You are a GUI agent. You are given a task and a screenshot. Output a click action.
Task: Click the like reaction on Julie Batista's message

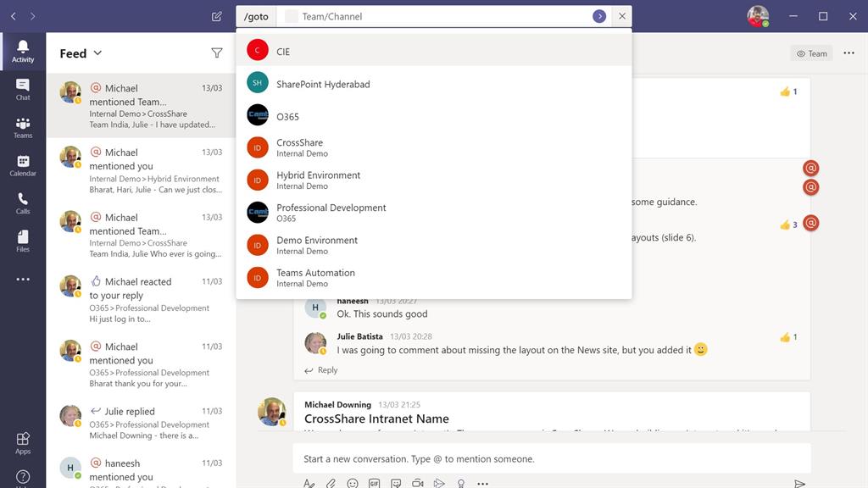(788, 337)
